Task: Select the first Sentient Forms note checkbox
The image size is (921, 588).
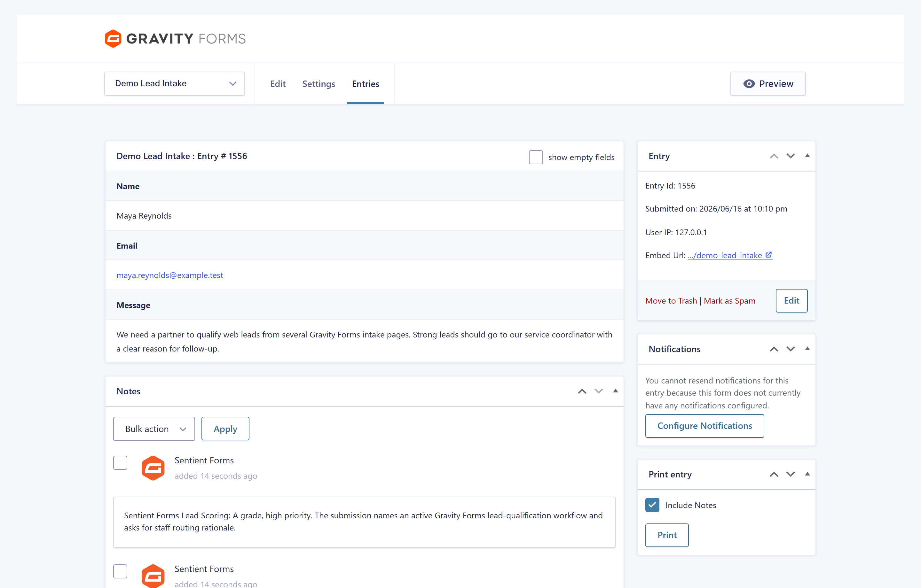Action: click(120, 463)
